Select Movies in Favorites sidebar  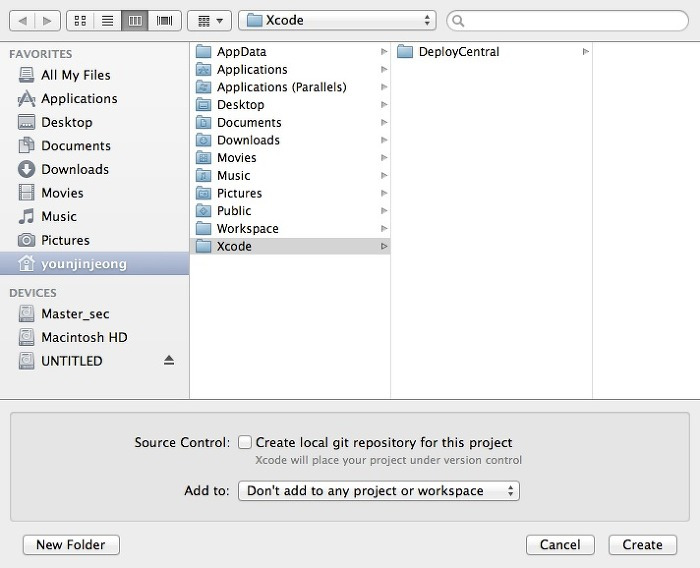[x=95, y=193]
